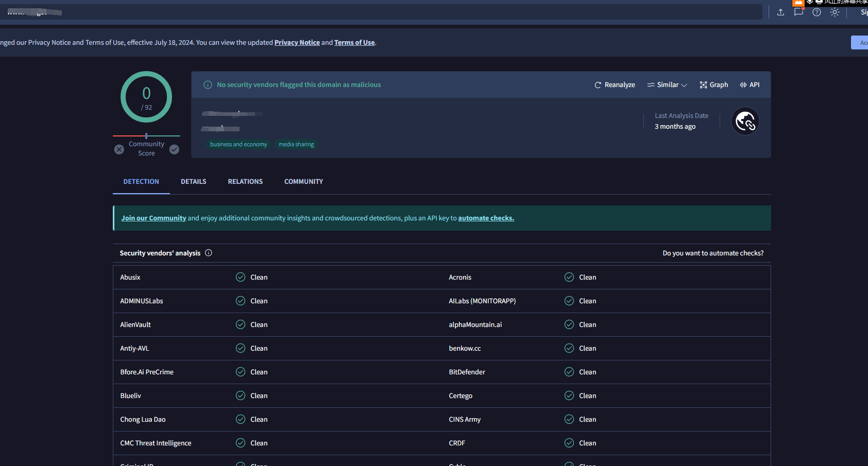The image size is (868, 466).
Task: Switch to the RELATIONS tab
Action: tap(245, 182)
